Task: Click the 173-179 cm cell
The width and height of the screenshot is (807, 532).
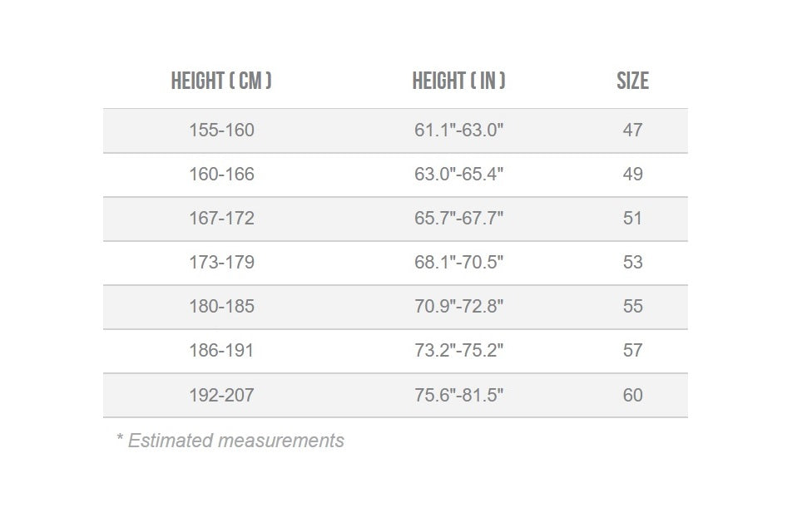Action: pos(221,263)
